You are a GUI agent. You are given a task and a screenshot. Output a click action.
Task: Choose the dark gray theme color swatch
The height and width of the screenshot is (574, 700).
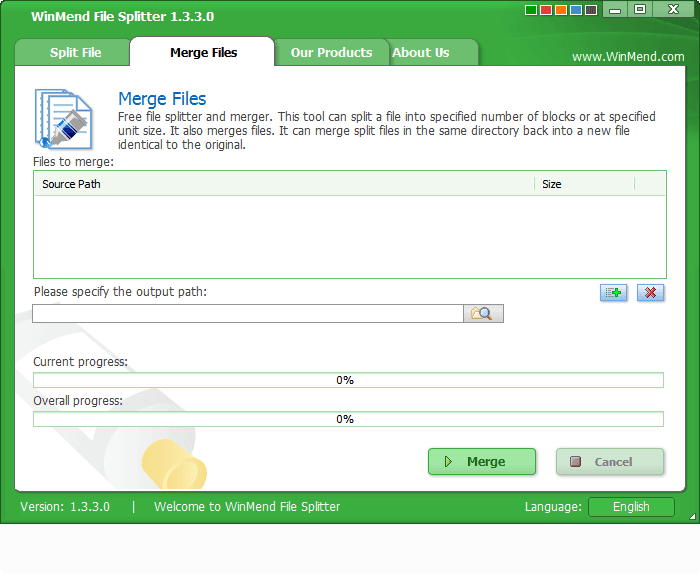coord(591,10)
